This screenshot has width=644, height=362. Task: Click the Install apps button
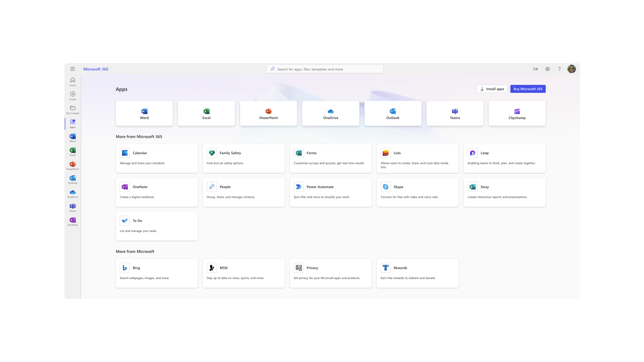click(492, 89)
